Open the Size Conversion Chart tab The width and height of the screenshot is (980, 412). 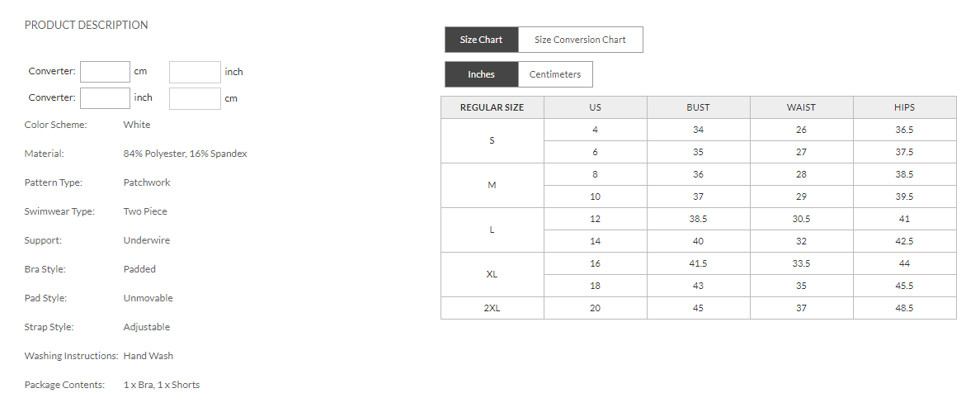pyautogui.click(x=580, y=40)
